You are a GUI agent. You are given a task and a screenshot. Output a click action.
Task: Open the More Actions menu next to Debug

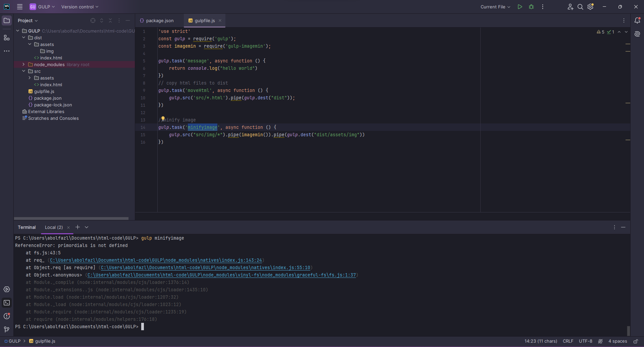click(x=543, y=7)
